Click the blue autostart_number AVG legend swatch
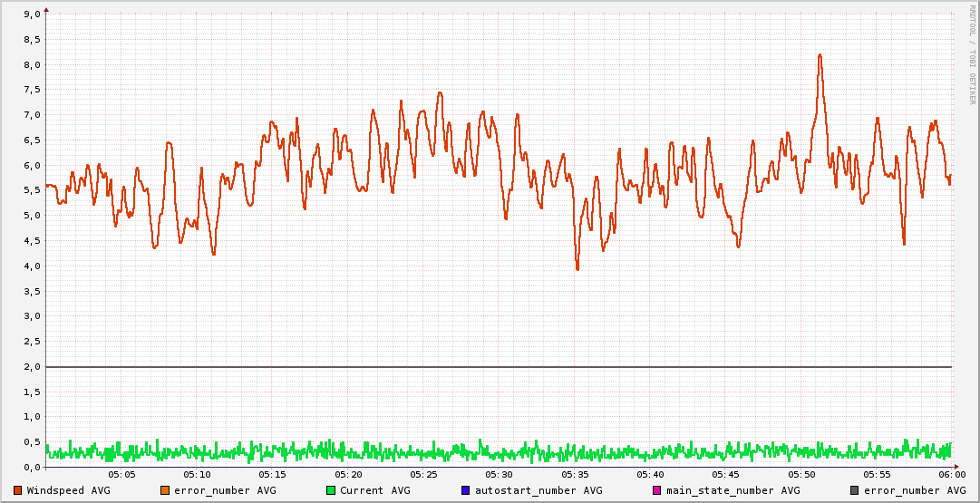 click(466, 490)
